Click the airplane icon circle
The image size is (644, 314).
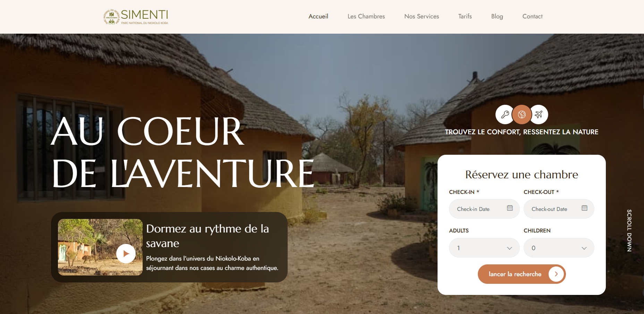[x=539, y=114]
